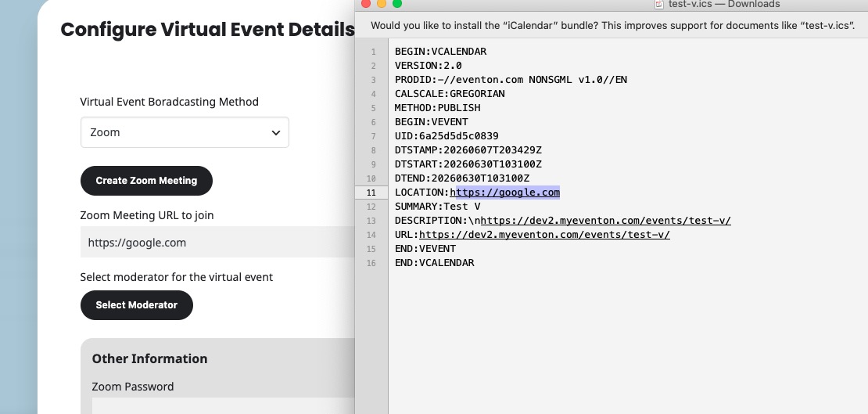Open the link on the URL: line
868x414 pixels.
tap(545, 235)
